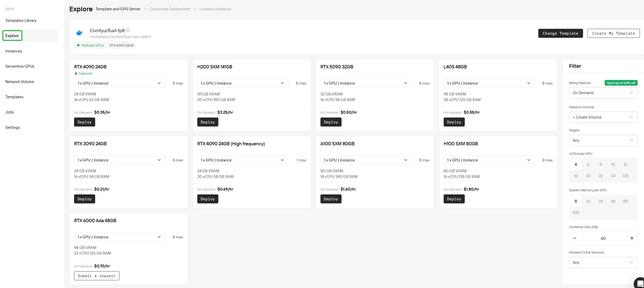Click the Change Template button
The width and height of the screenshot is (644, 288).
click(560, 33)
